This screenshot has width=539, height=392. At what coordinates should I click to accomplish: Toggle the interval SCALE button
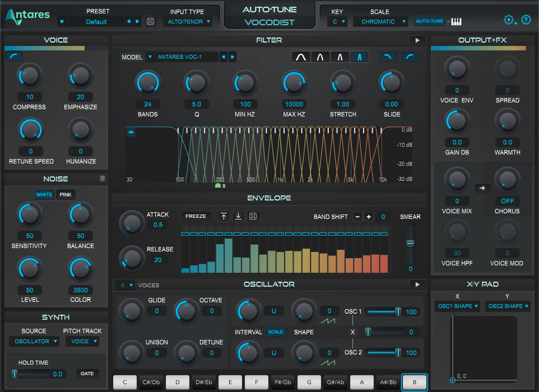275,332
